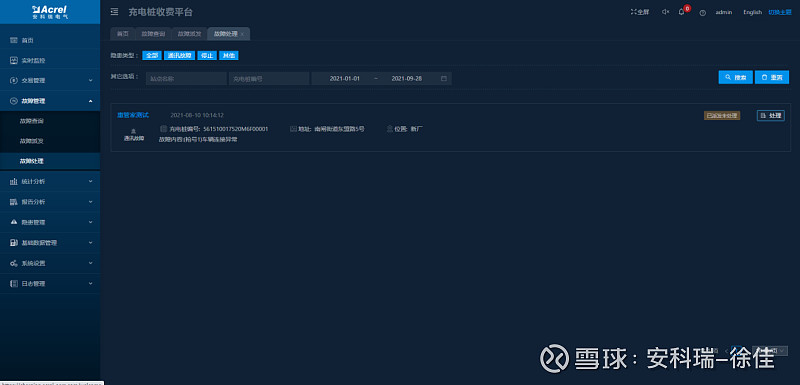
Task: Click the 充电桩收费平台 title
Action: tap(161, 12)
